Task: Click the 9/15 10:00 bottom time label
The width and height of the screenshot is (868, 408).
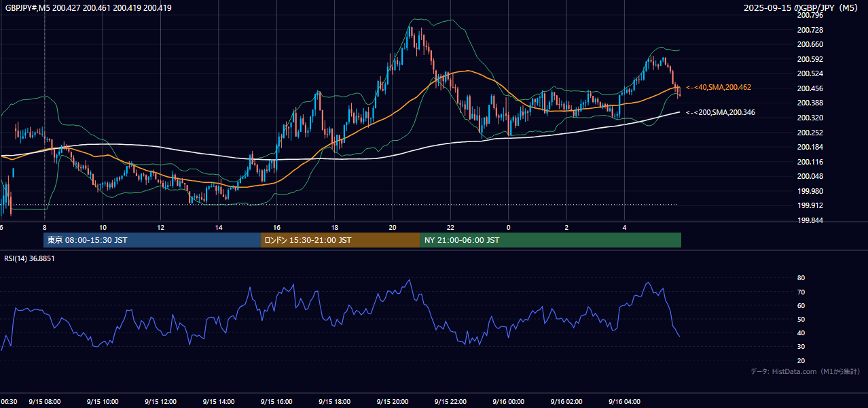Action: pyautogui.click(x=103, y=402)
